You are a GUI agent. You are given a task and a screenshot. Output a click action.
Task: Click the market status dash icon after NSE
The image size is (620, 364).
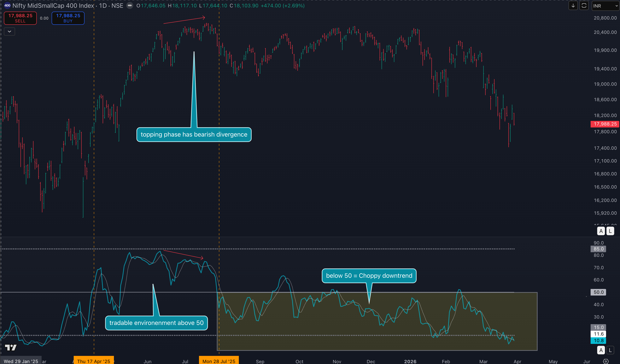(130, 5)
